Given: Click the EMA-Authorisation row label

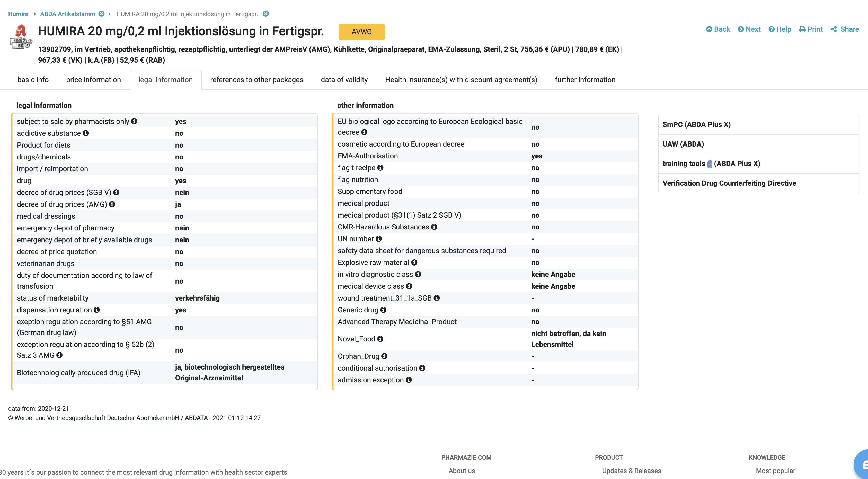Looking at the screenshot, I should (x=368, y=156).
